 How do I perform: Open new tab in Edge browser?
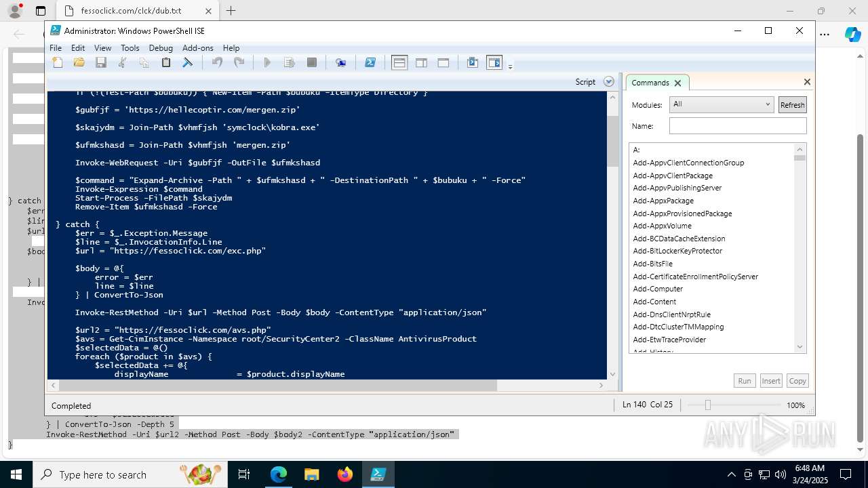[231, 11]
